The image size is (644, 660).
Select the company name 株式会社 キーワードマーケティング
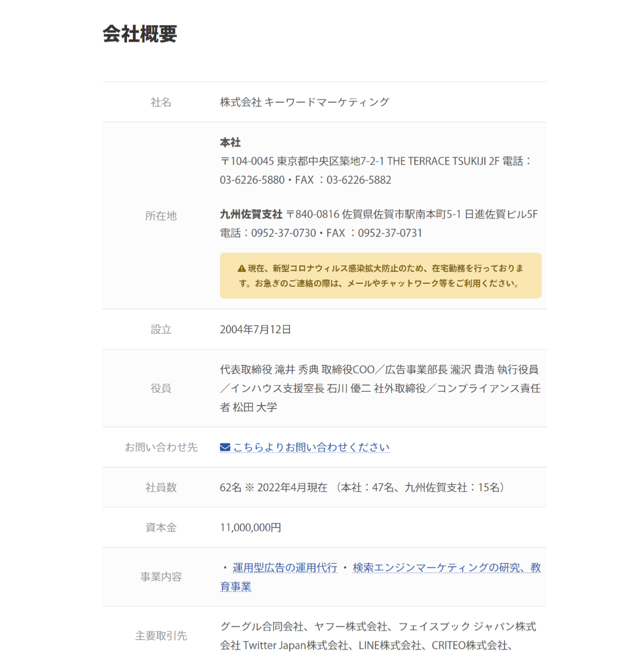click(x=304, y=103)
